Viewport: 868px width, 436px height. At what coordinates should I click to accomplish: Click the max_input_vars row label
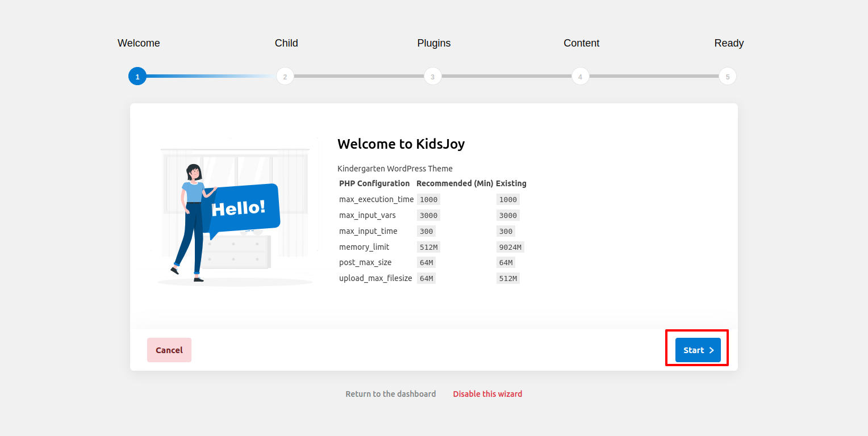coord(368,215)
